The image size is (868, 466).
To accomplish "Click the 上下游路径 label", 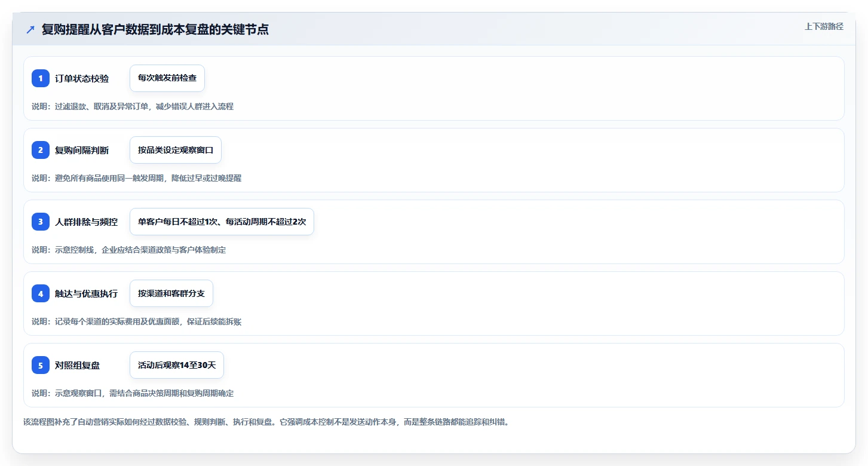I will coord(824,26).
